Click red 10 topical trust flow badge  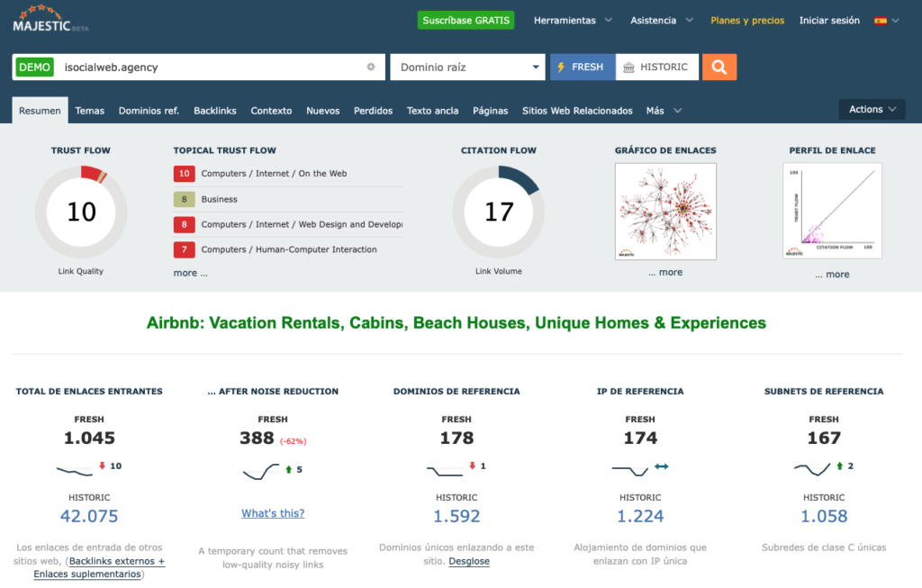point(184,174)
